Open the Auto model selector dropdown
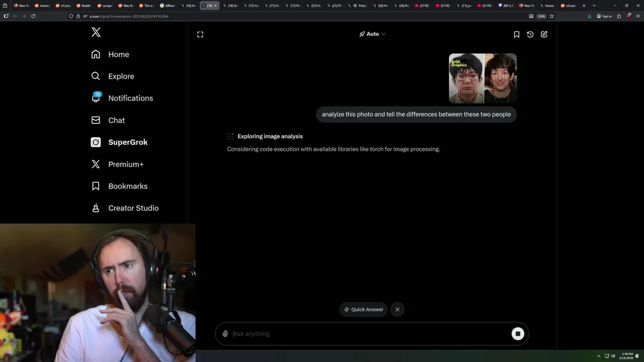Viewport: 644px width, 362px height. pyautogui.click(x=372, y=34)
